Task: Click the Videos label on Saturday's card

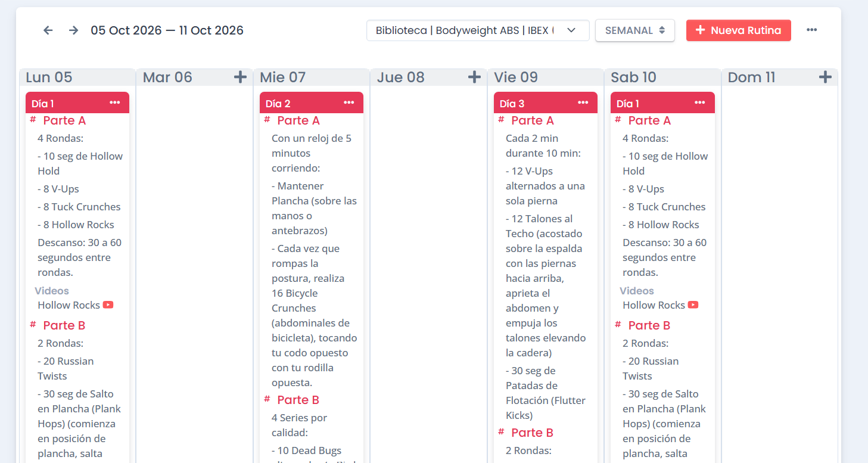Action: (x=637, y=291)
